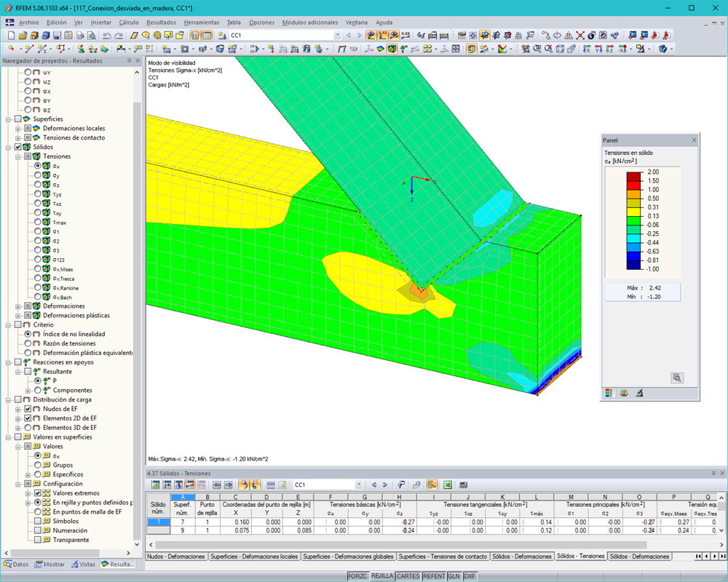Image resolution: width=728 pixels, height=582 pixels.
Task: Click the Z-direction view icon
Action: [609, 49]
